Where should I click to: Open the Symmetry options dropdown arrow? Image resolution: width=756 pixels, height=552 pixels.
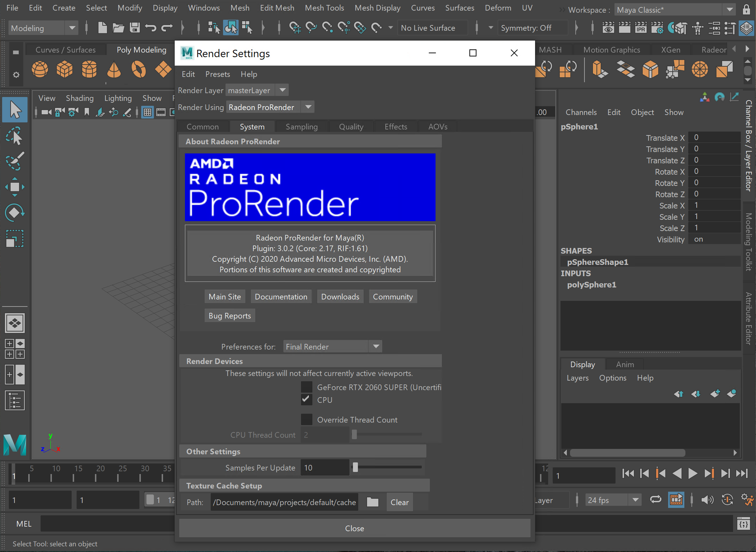(x=491, y=28)
